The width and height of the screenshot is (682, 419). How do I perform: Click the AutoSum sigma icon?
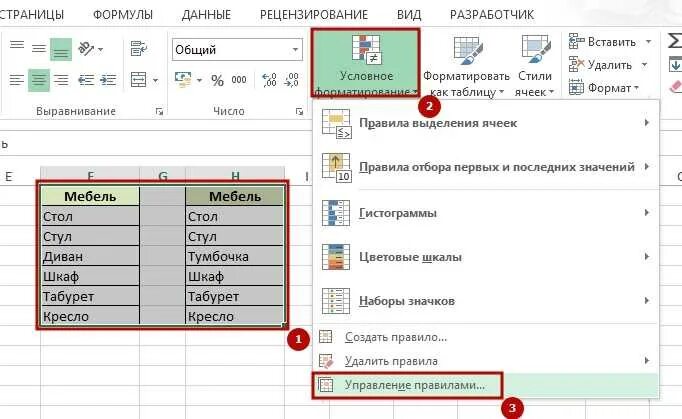point(675,41)
